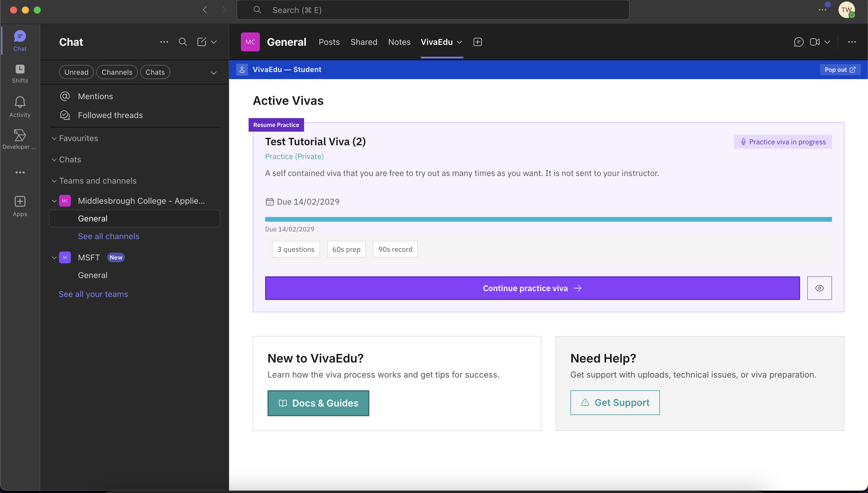Open the Notes tab
Screen dimensions: 868x493
[399, 42]
